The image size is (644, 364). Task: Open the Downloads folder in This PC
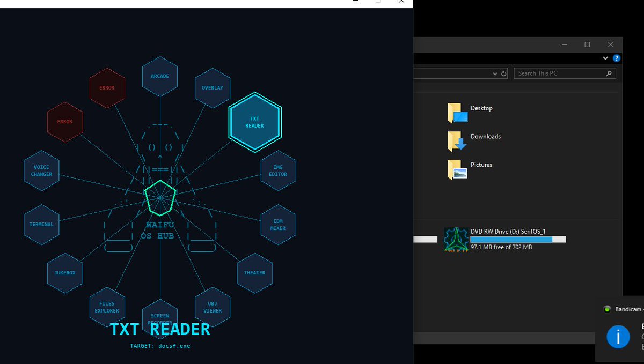(474, 141)
